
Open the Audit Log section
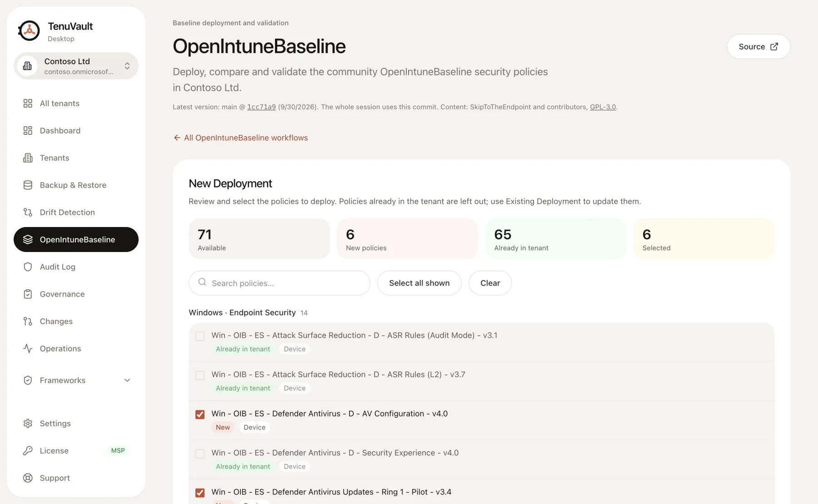click(76, 267)
